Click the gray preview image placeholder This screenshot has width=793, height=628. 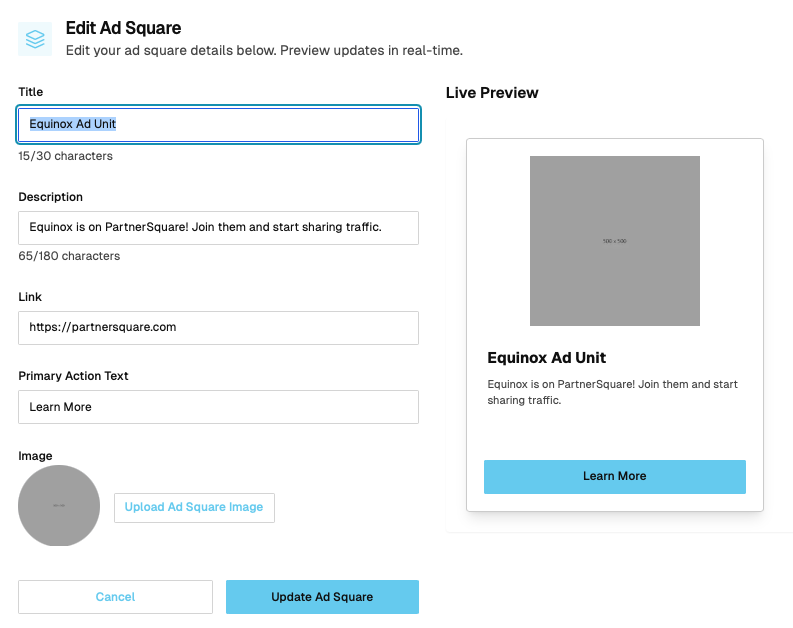[x=614, y=241]
